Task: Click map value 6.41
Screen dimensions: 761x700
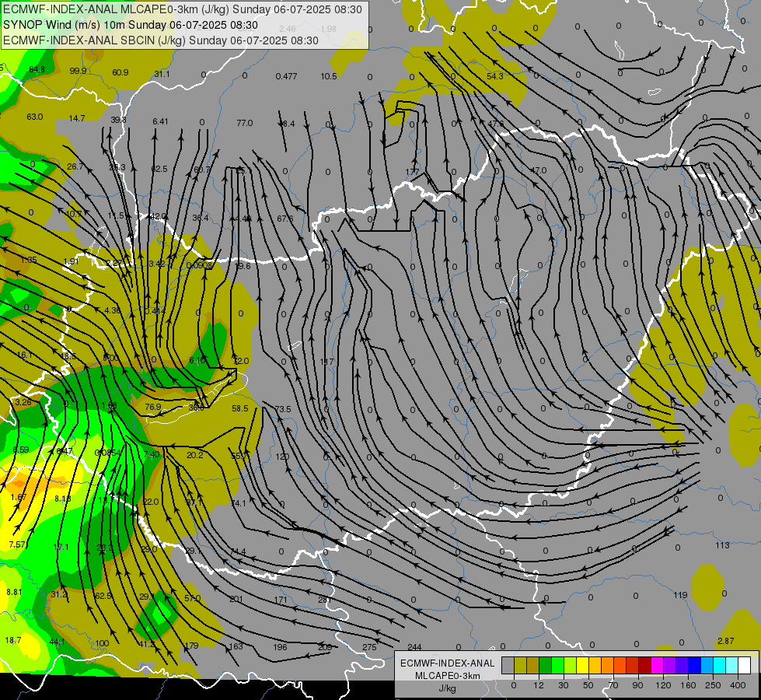Action: pos(160,121)
